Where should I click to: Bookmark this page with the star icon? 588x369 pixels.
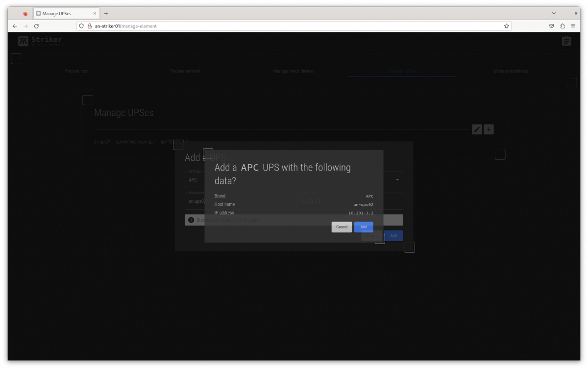[x=507, y=26]
